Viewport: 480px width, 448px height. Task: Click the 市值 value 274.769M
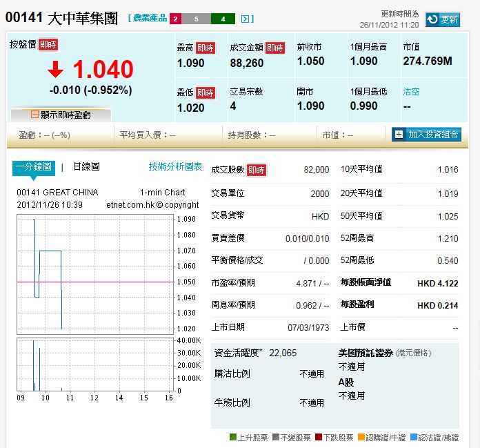pyautogui.click(x=428, y=61)
